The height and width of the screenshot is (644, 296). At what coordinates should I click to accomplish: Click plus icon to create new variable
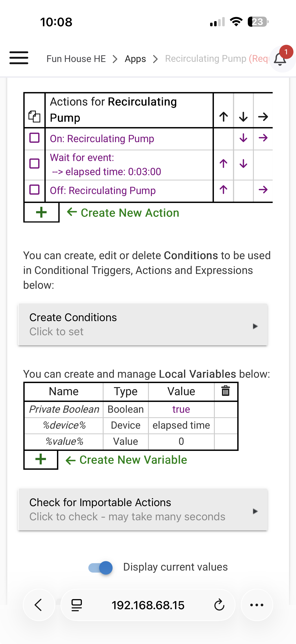tap(41, 459)
